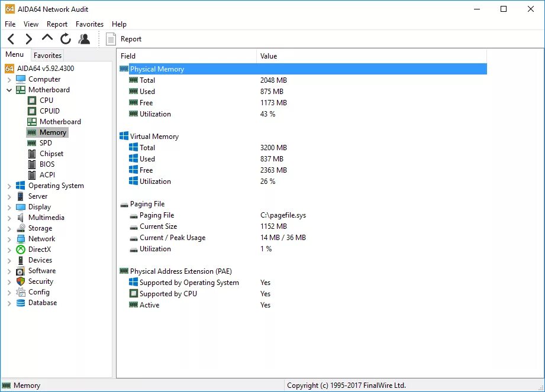Click the C:\pagefile.sys value
The height and width of the screenshot is (392, 545).
[283, 215]
